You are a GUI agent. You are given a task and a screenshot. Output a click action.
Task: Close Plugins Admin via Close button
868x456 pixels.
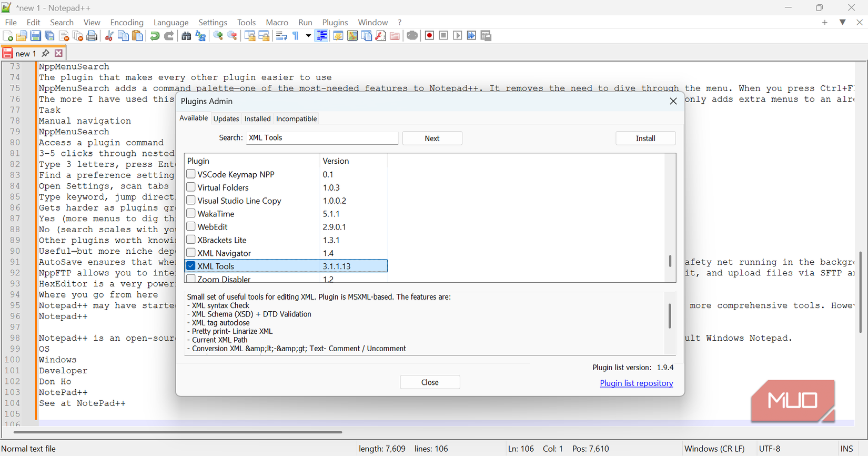click(430, 382)
